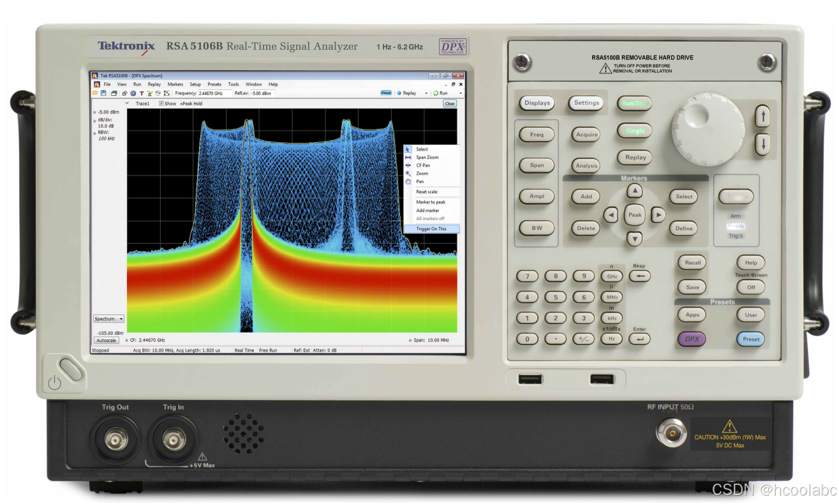Click the Span Zoom icon in context menu
839x504 pixels.
coord(408,158)
